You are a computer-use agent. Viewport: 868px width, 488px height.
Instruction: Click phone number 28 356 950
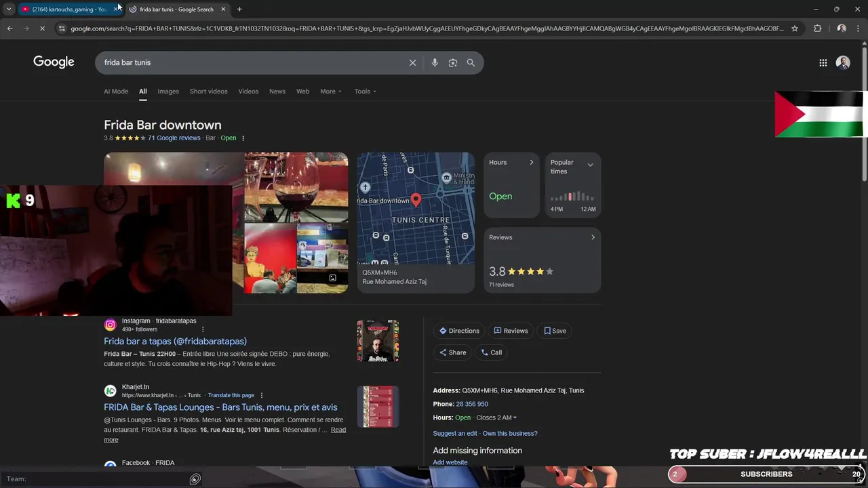[472, 404]
